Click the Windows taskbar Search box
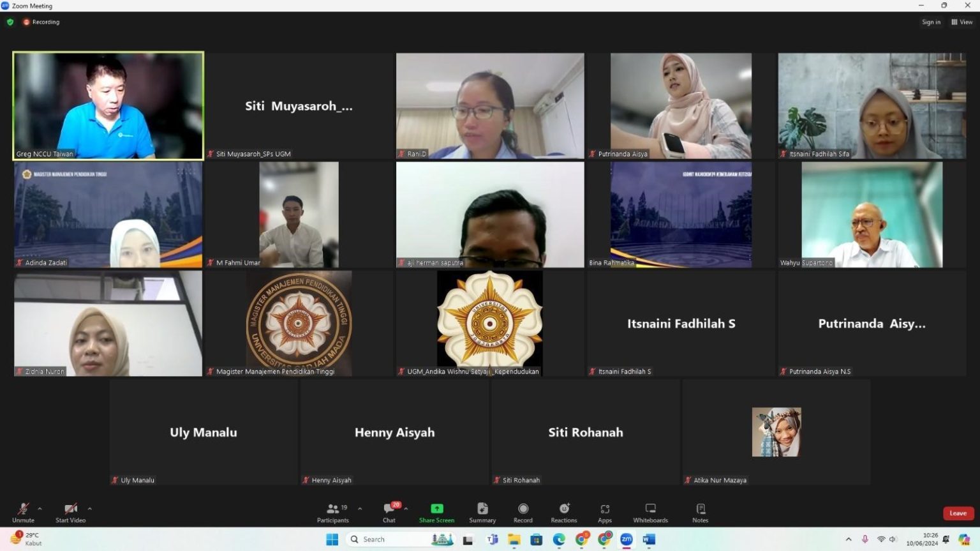 (x=389, y=540)
